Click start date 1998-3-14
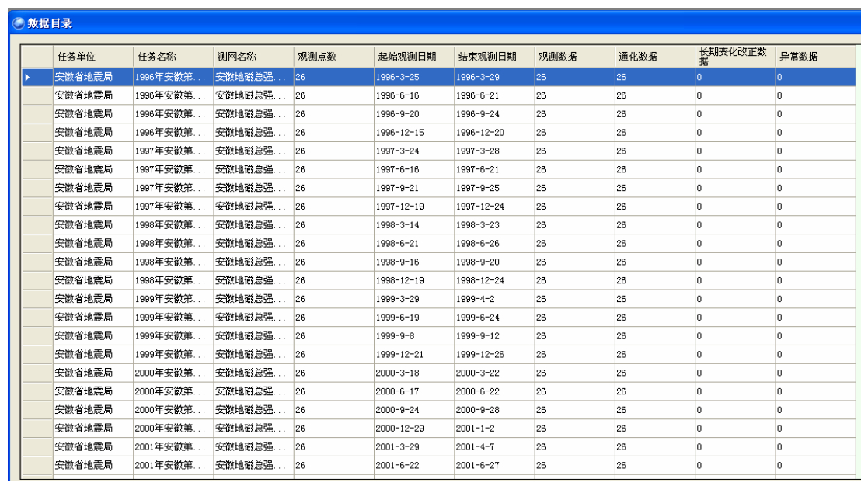The height and width of the screenshot is (486, 868). tap(414, 225)
